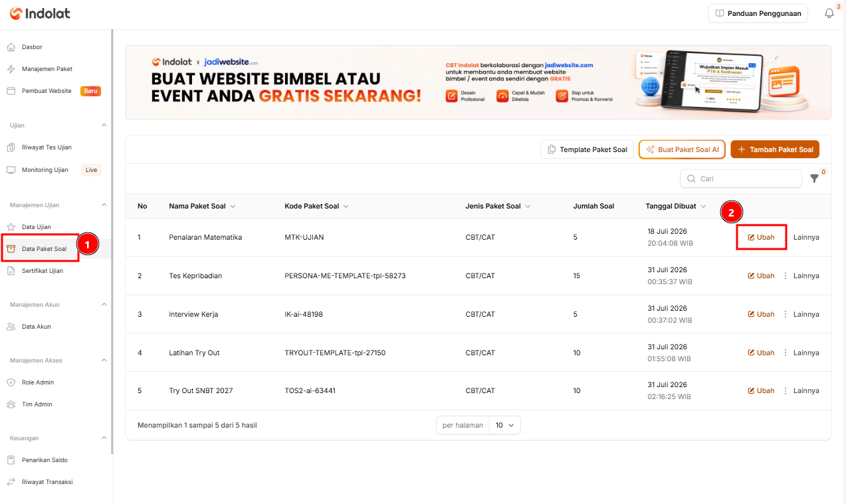Sort by Nama Paket Soal column
This screenshot has height=504, width=846.
[202, 206]
